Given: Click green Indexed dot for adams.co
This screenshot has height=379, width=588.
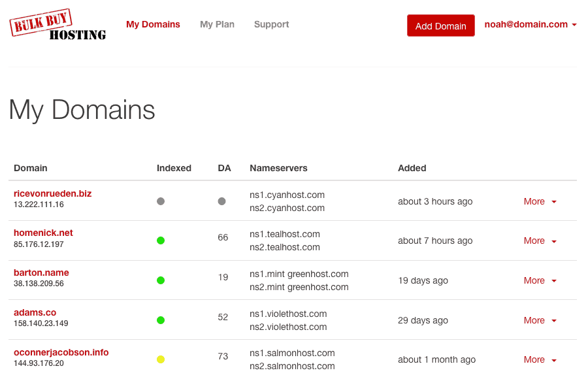Looking at the screenshot, I should click(x=161, y=320).
